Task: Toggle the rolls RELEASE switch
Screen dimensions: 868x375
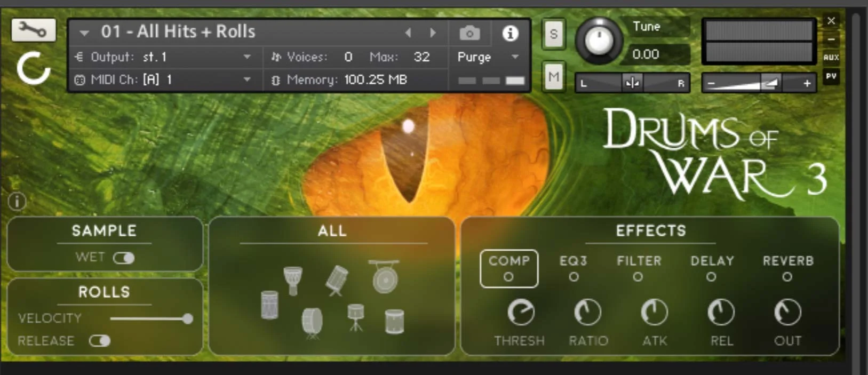Action: (x=100, y=340)
